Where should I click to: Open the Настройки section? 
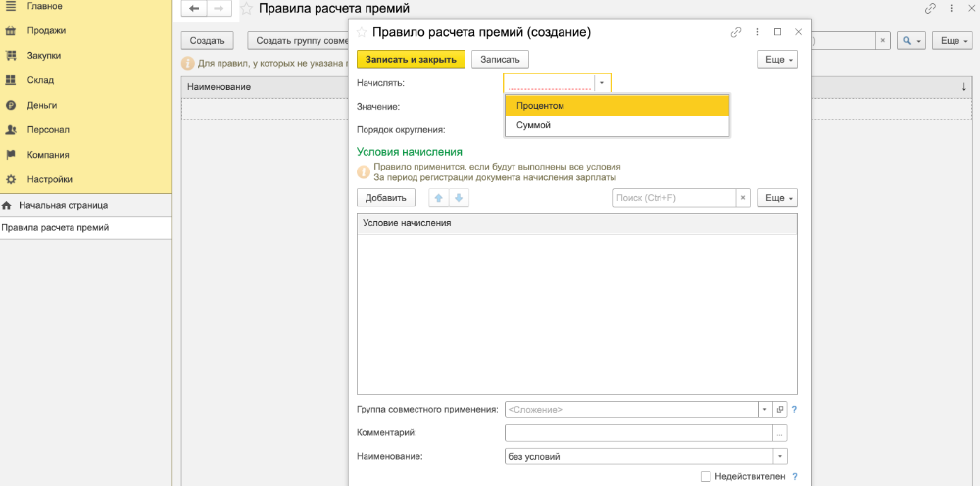coord(49,180)
